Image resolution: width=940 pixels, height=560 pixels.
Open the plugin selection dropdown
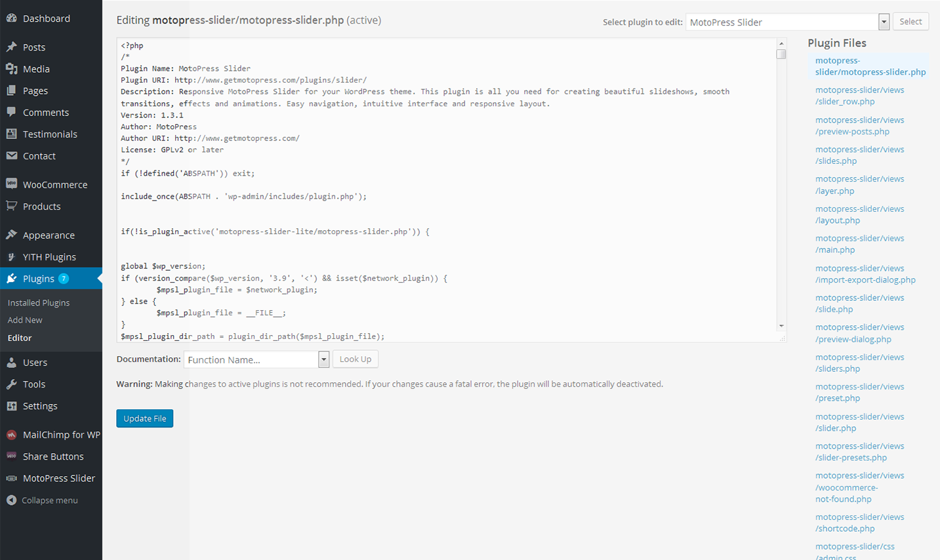(x=884, y=22)
